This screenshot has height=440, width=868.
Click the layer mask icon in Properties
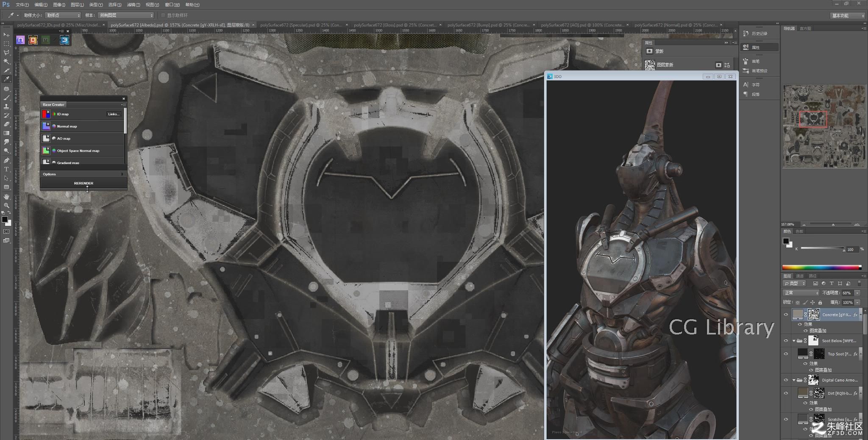point(718,65)
